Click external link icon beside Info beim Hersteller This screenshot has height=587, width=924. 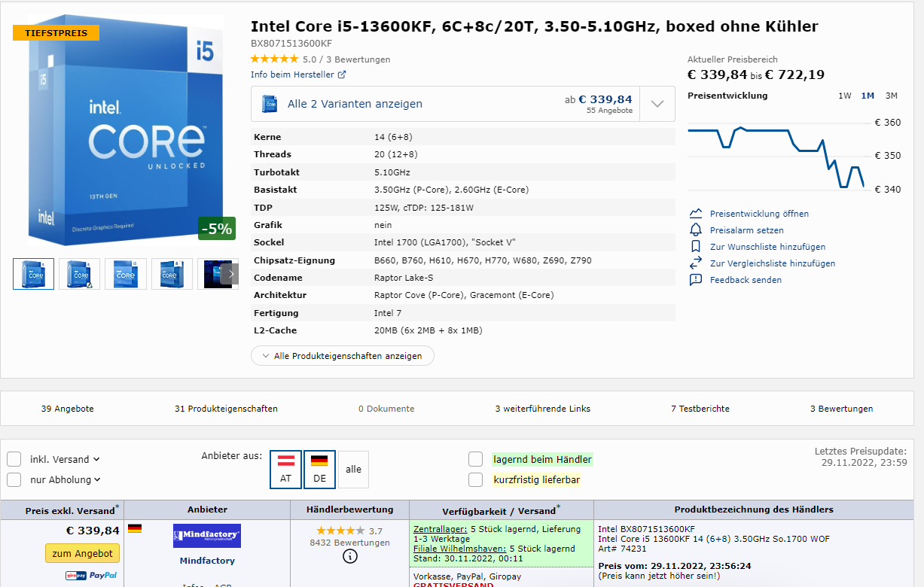click(x=342, y=75)
